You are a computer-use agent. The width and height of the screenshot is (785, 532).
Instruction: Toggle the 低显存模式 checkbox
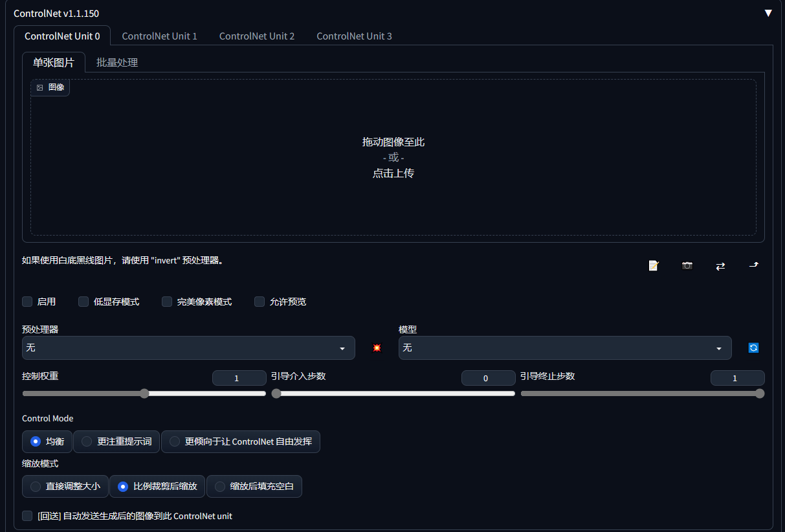point(83,302)
